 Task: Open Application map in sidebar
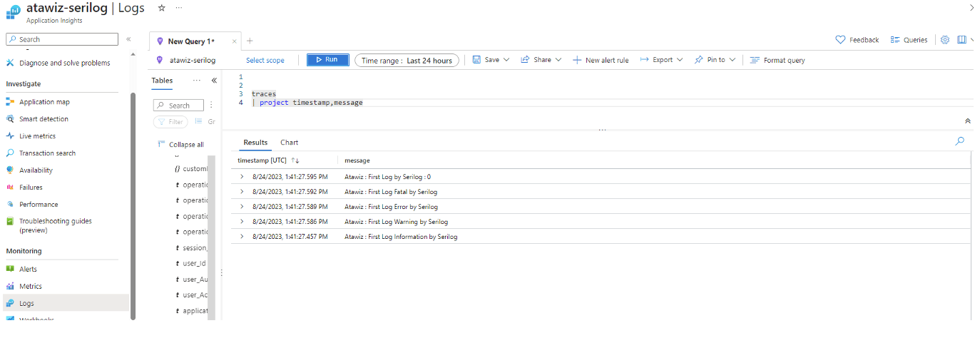click(x=44, y=102)
